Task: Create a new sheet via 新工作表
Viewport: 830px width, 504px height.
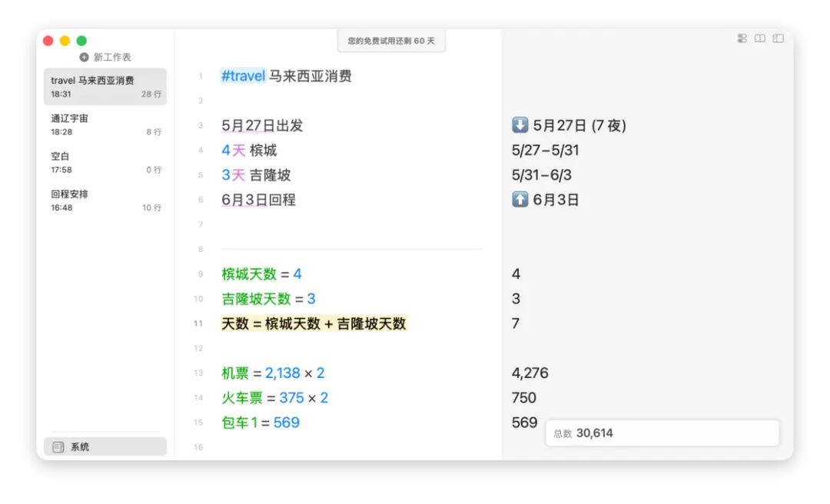Action: click(105, 57)
